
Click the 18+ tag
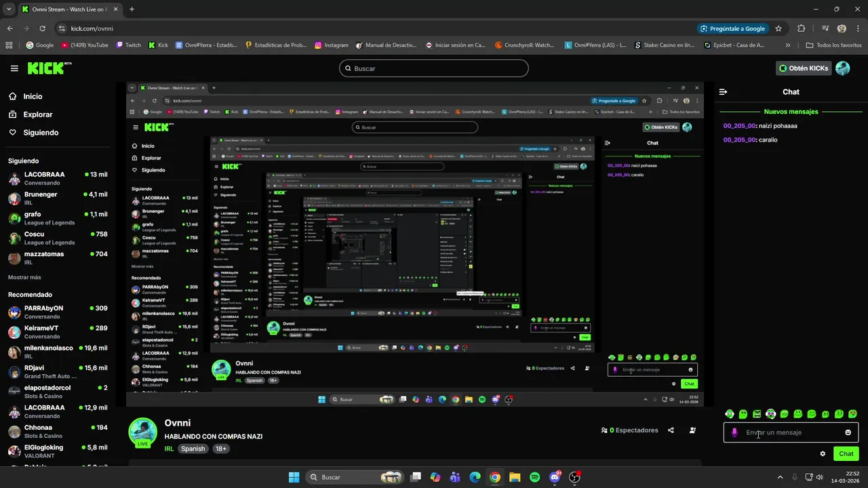pyautogui.click(x=221, y=449)
